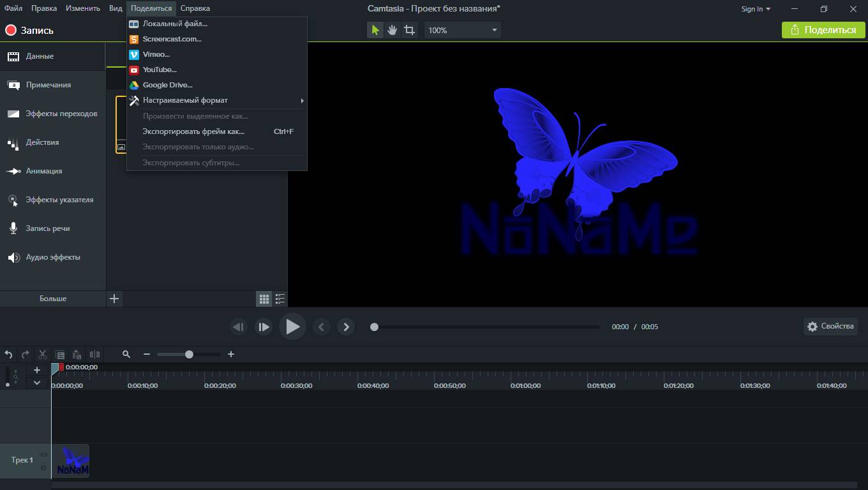Click the playback scrubber handle

375,327
